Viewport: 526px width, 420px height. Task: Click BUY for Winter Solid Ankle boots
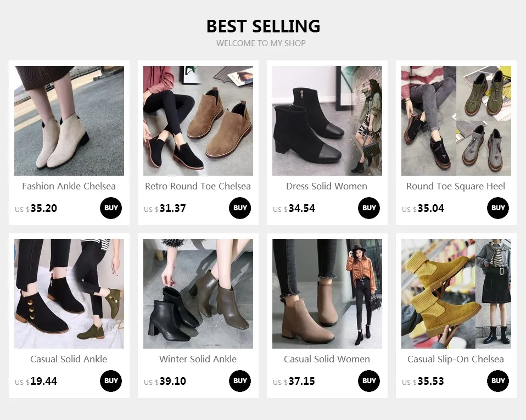(240, 381)
